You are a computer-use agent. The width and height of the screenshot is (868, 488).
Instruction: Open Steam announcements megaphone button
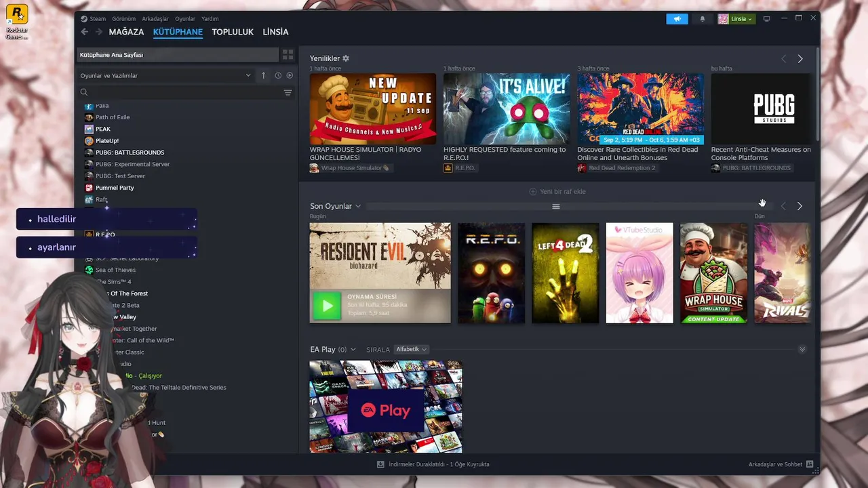point(677,19)
